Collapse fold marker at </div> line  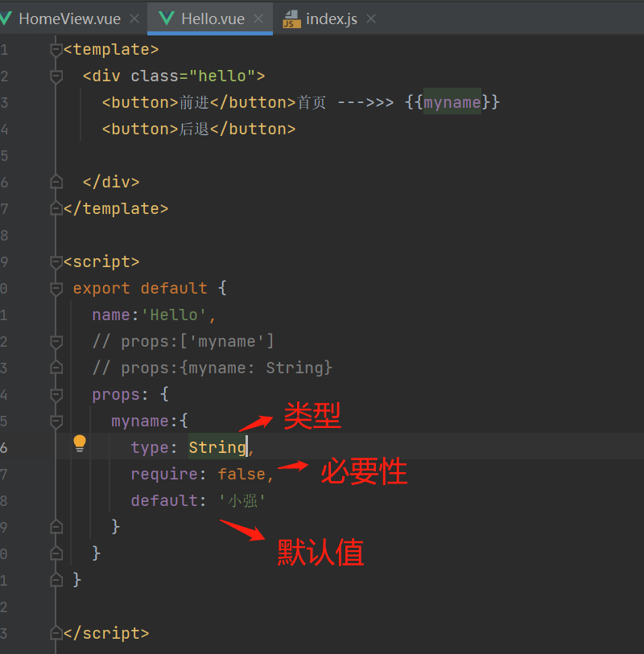(56, 183)
